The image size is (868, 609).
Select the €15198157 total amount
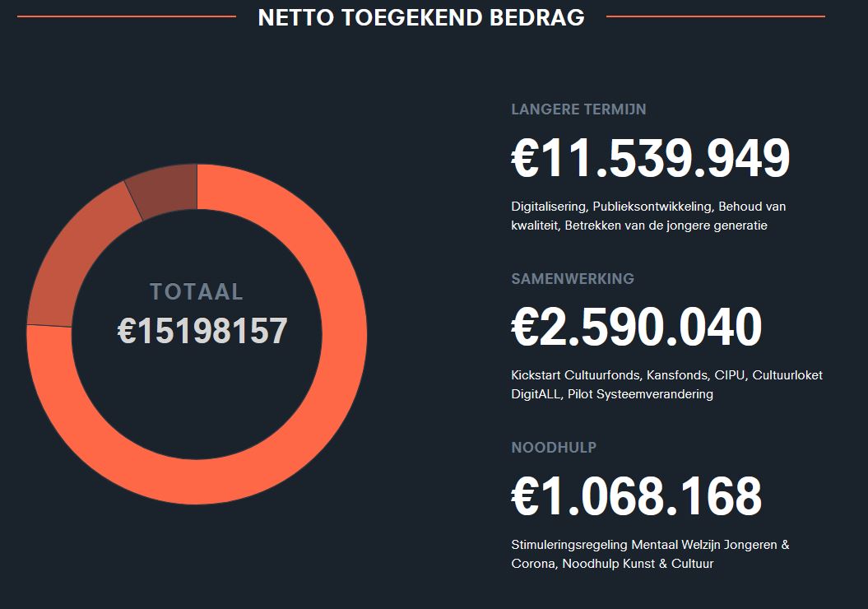(x=202, y=331)
